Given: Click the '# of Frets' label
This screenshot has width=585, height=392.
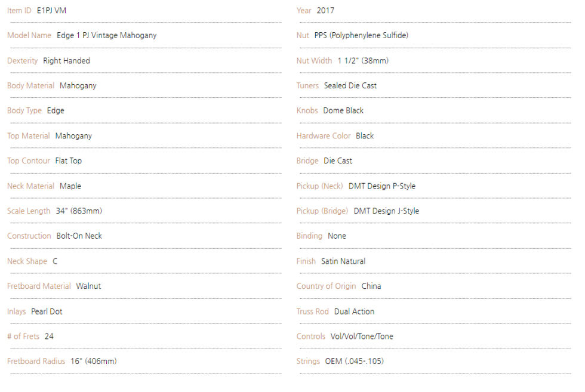Looking at the screenshot, I should (23, 337).
